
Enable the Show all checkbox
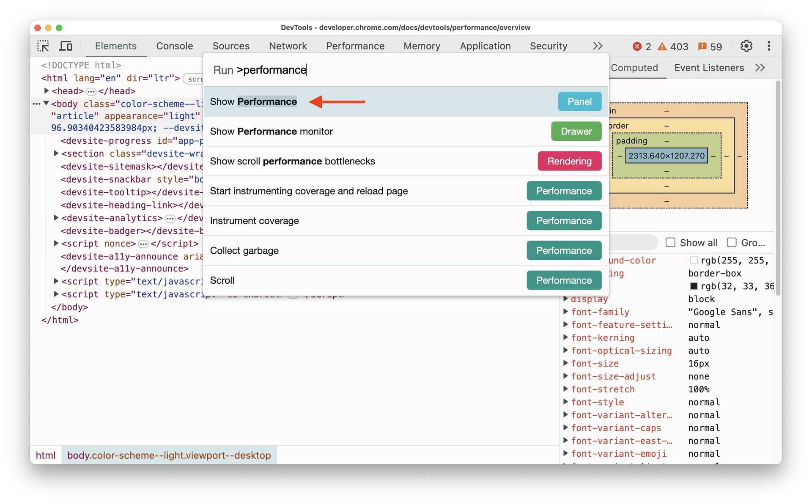[670, 243]
